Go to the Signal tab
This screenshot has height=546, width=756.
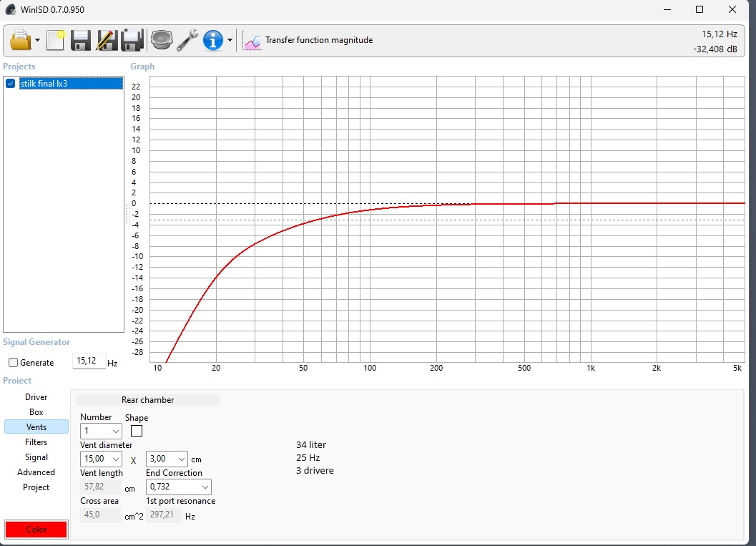(36, 457)
